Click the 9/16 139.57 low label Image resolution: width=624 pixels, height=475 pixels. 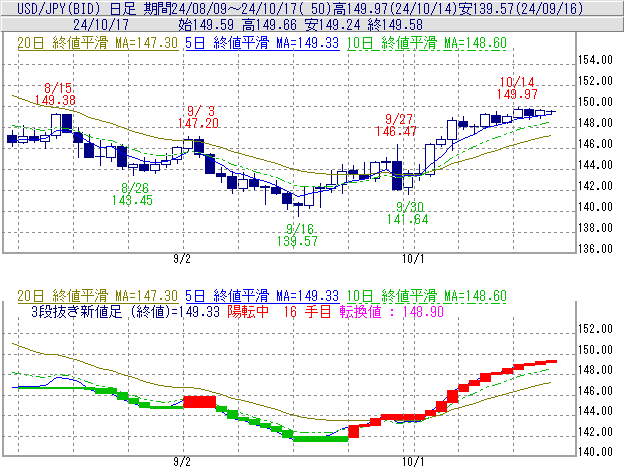(298, 235)
